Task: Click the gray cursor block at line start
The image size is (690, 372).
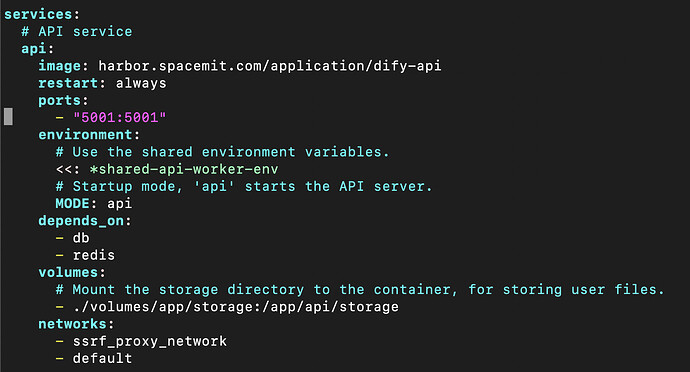Action: (x=8, y=117)
